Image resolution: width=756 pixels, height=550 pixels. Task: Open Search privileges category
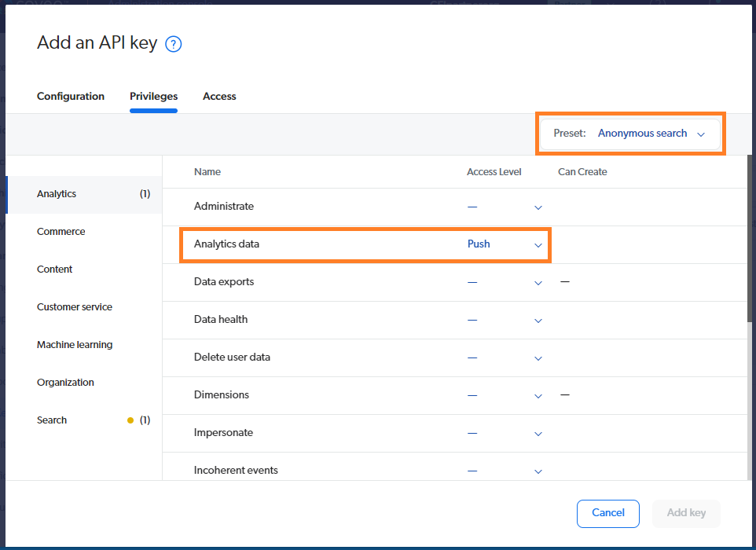point(84,420)
